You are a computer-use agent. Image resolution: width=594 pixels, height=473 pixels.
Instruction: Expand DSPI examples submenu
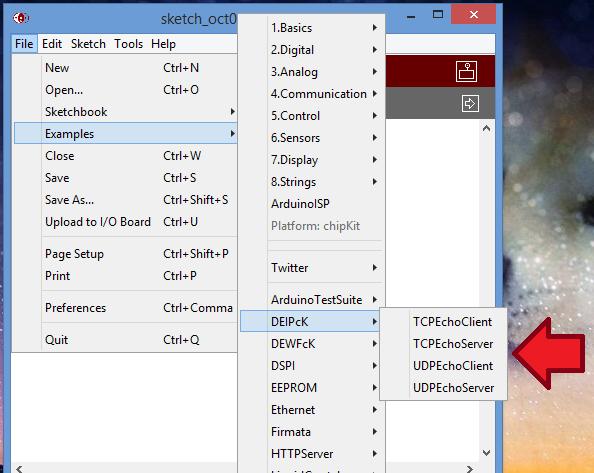pyautogui.click(x=311, y=365)
